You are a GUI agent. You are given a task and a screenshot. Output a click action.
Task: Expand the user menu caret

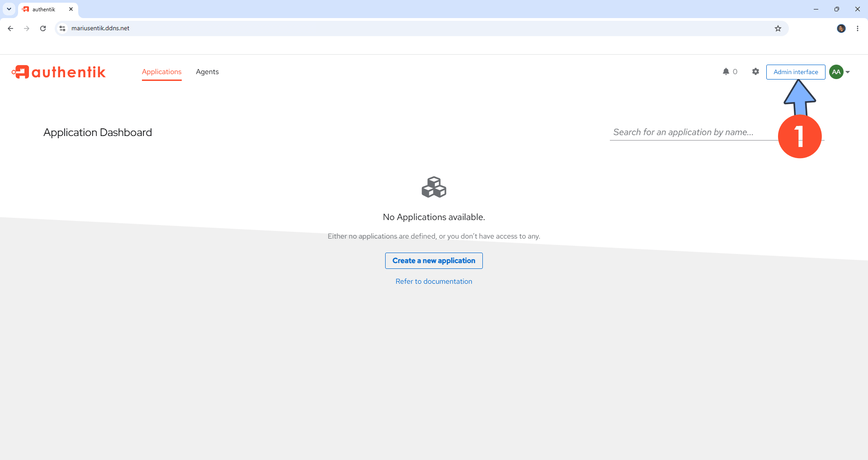pos(848,72)
